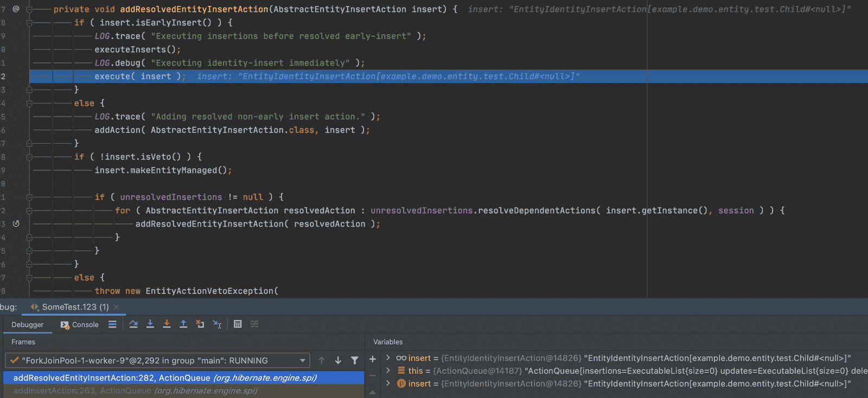
Task: Expand the 'this' ActionQueue variable node
Action: pyautogui.click(x=388, y=370)
